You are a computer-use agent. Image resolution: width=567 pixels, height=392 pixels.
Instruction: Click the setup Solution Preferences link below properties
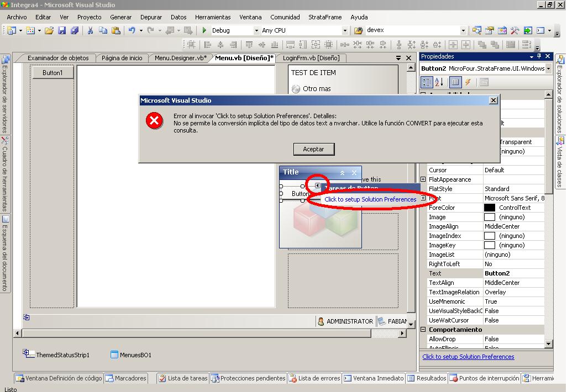click(468, 357)
